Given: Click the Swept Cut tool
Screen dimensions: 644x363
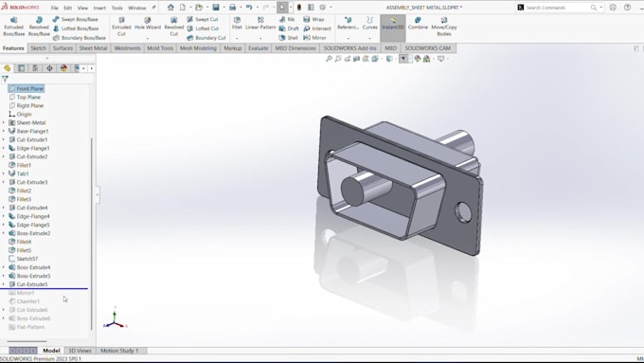Looking at the screenshot, I should coord(203,19).
